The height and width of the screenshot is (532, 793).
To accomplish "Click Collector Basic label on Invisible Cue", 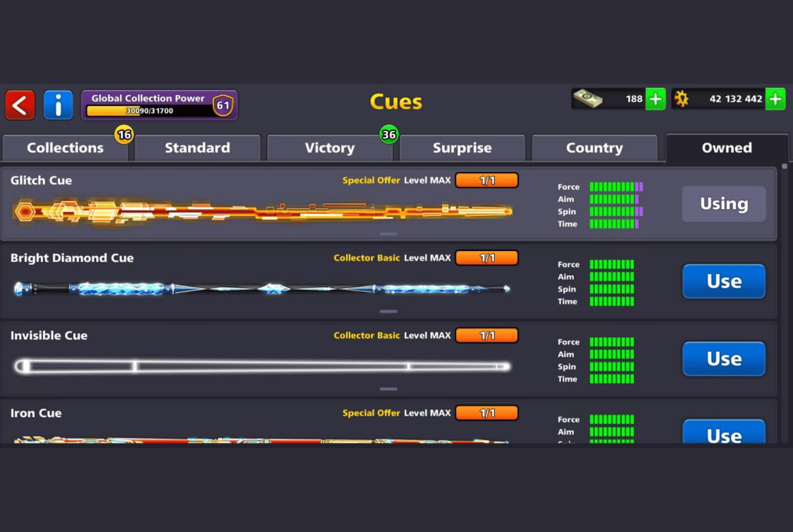I will tap(367, 335).
